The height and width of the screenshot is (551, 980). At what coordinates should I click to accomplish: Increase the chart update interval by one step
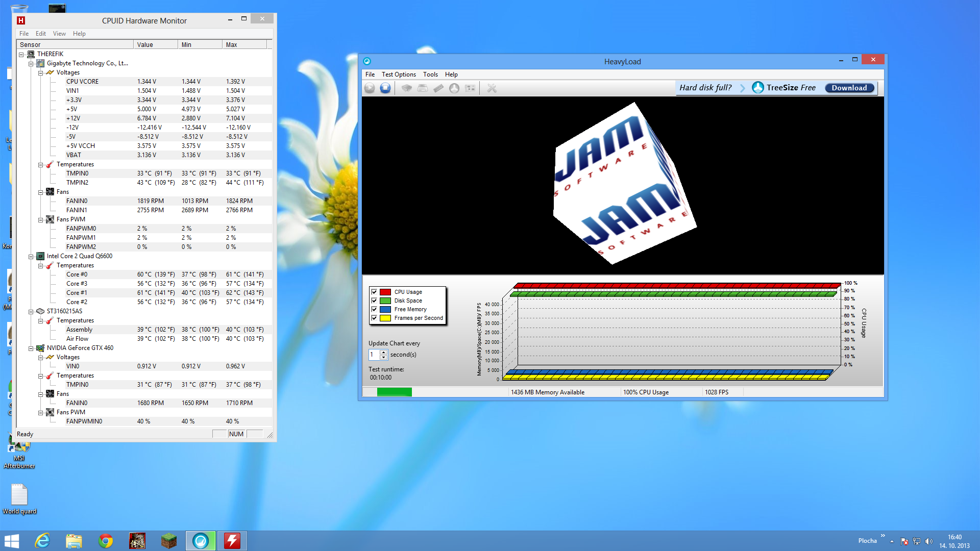383,352
